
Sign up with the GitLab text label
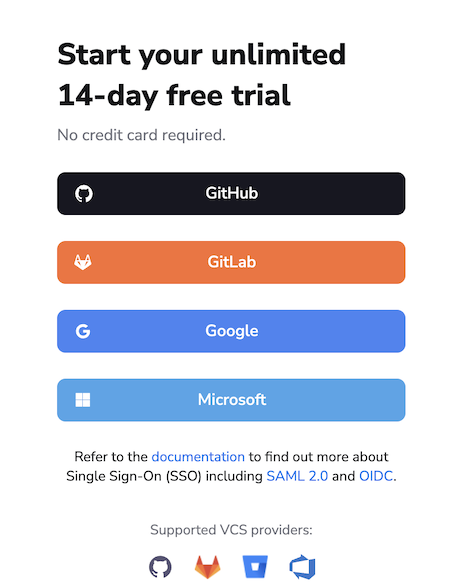232,262
